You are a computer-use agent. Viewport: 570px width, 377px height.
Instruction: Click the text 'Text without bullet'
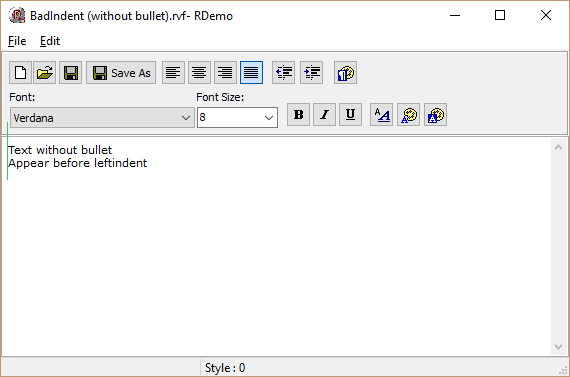tap(60, 150)
